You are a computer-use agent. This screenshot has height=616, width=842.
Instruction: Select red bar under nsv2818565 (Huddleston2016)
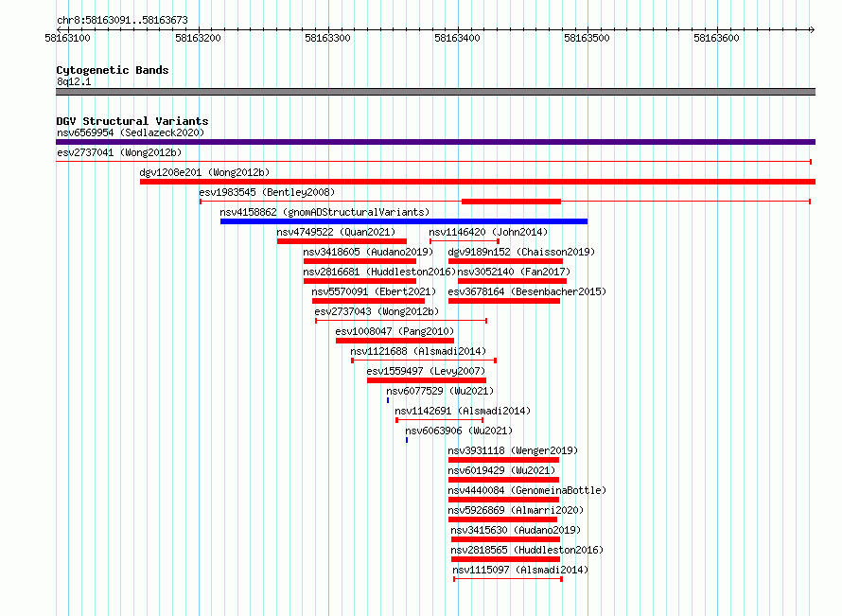[506, 559]
